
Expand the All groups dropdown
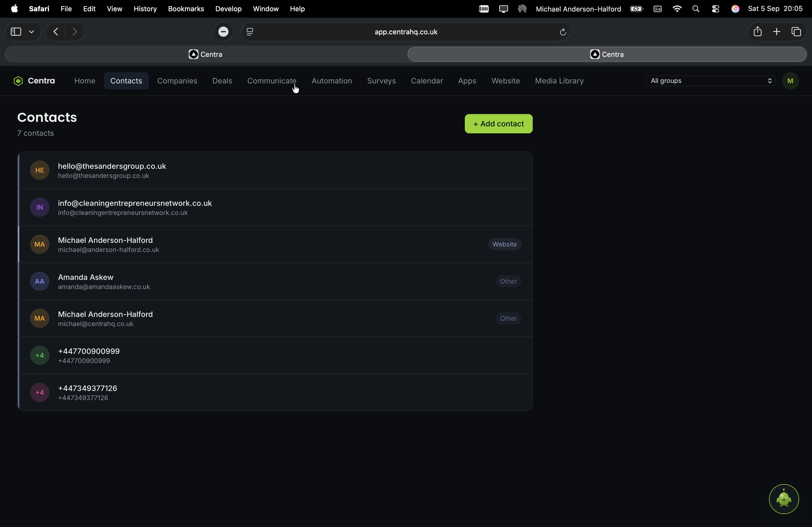pyautogui.click(x=711, y=81)
